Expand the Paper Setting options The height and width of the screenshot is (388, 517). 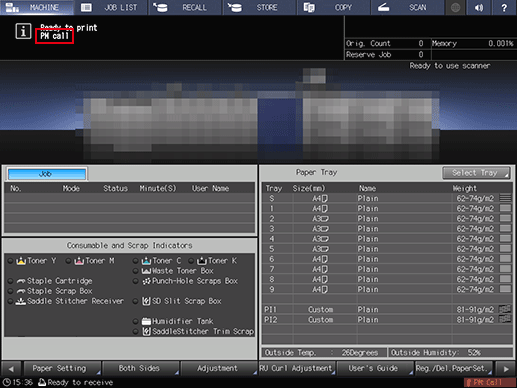click(62, 368)
